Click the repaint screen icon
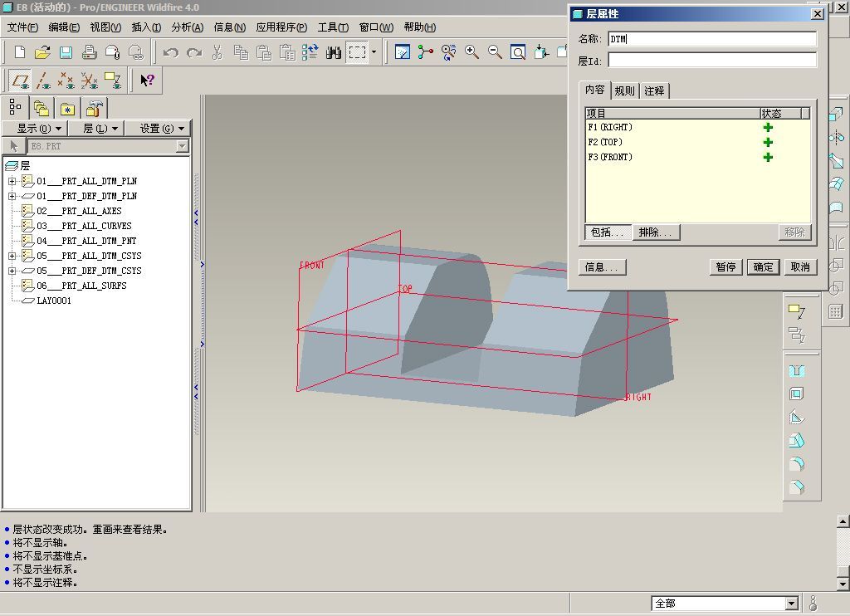Viewport: 850px width, 616px height. 403,52
